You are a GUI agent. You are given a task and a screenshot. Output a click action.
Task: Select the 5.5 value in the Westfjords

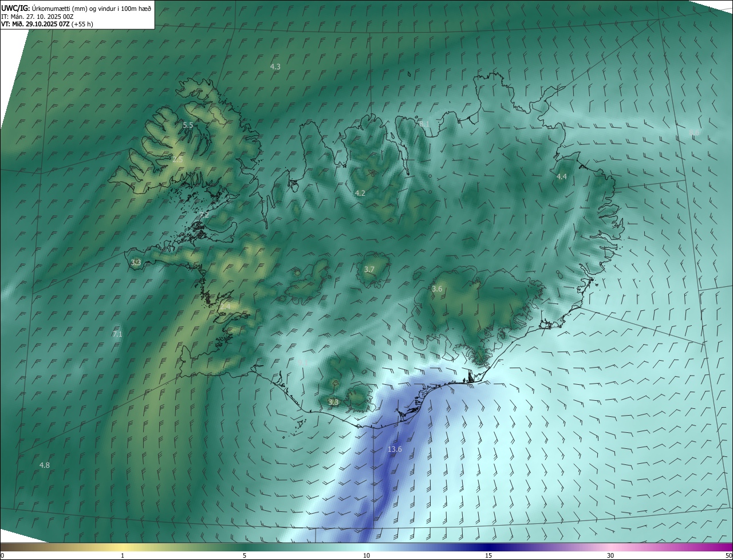188,125
